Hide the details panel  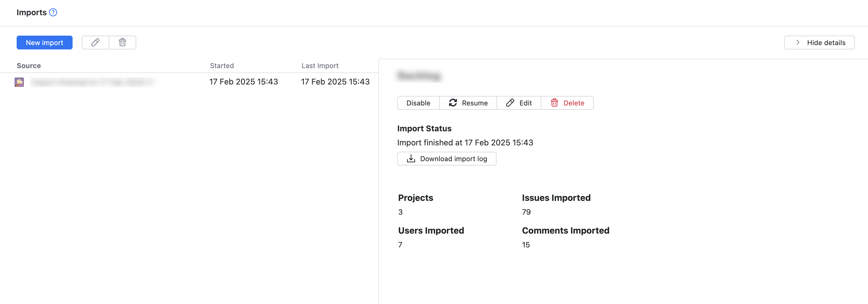[x=819, y=43]
